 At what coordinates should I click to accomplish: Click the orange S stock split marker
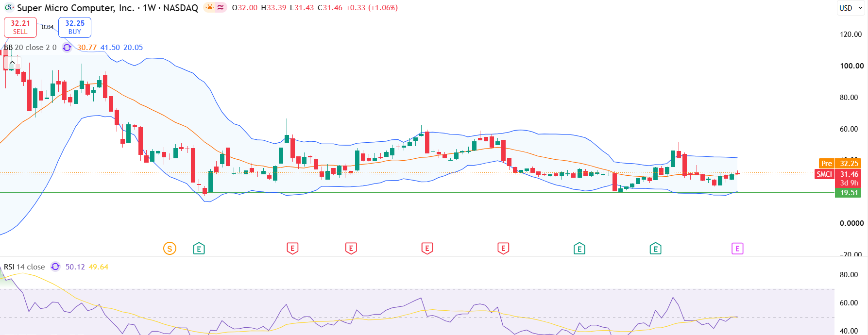click(170, 249)
